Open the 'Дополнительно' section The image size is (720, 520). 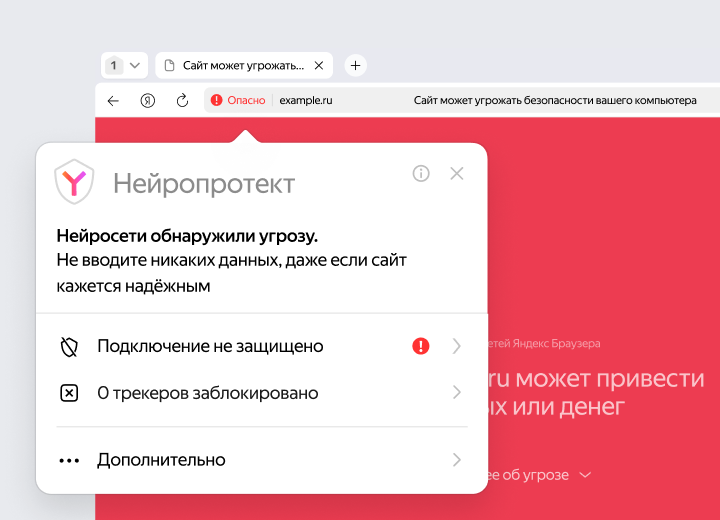coord(261,460)
